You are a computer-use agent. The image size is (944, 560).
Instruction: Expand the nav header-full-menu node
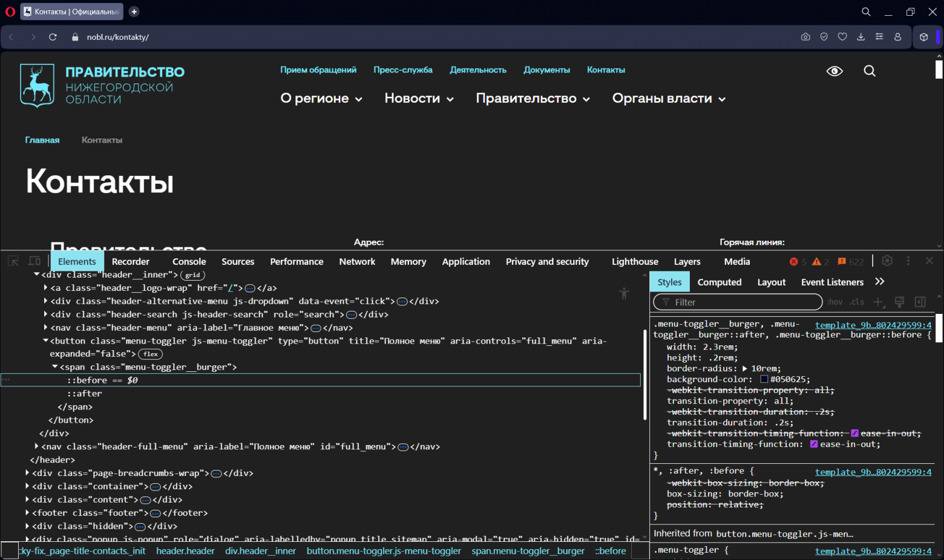36,446
